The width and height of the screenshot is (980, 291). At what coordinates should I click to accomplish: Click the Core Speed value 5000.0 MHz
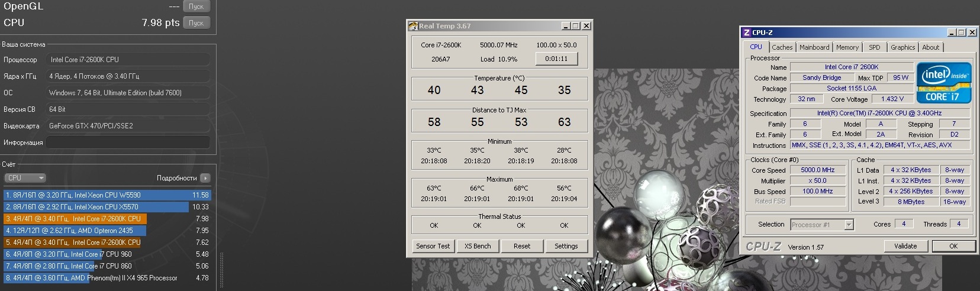click(x=817, y=170)
